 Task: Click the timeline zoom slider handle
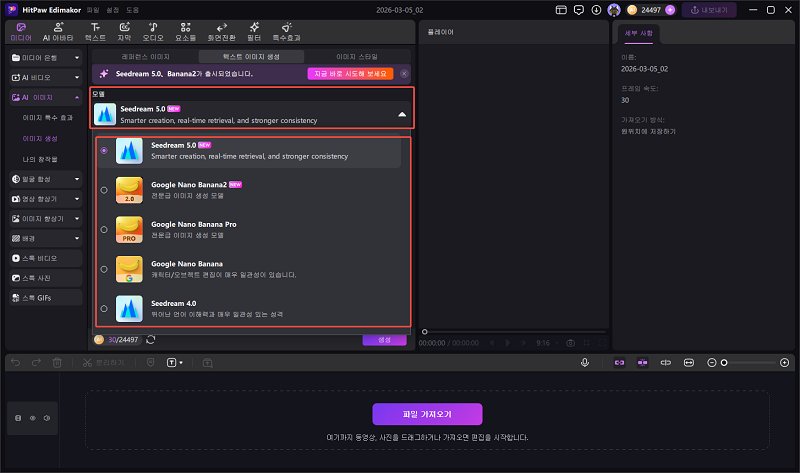[x=723, y=362]
